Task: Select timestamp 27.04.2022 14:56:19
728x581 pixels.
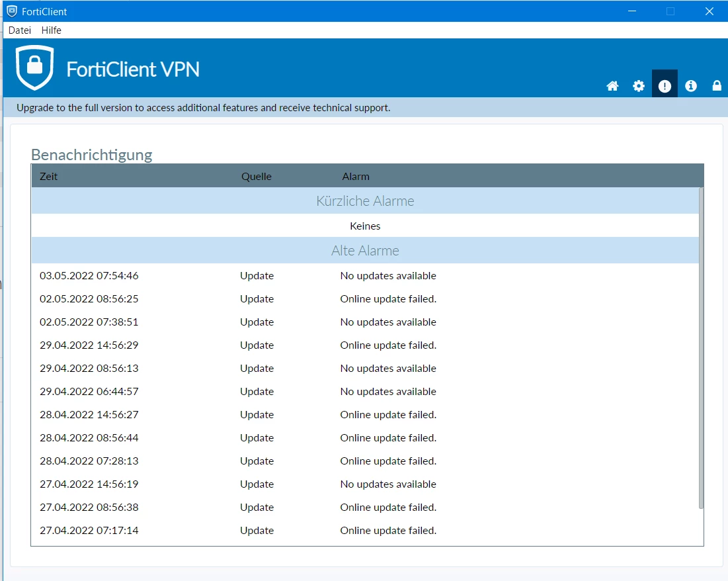Action: coord(89,484)
